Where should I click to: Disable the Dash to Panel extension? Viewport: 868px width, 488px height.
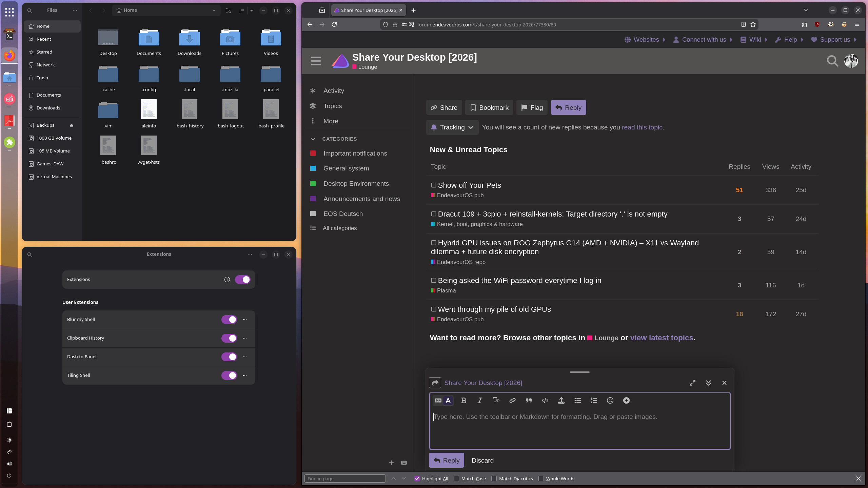click(x=229, y=357)
